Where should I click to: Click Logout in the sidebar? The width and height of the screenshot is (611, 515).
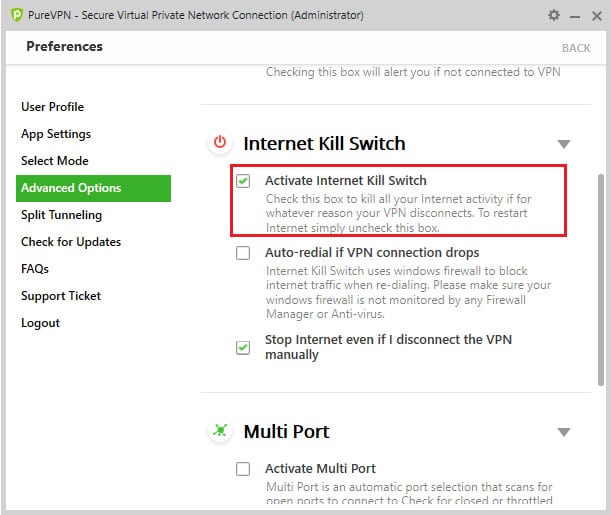pyautogui.click(x=40, y=323)
